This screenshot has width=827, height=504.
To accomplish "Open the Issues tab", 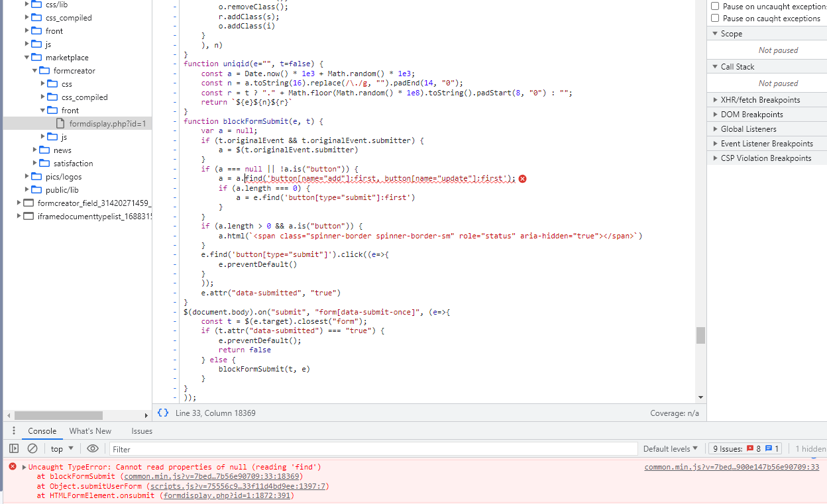I will (141, 430).
